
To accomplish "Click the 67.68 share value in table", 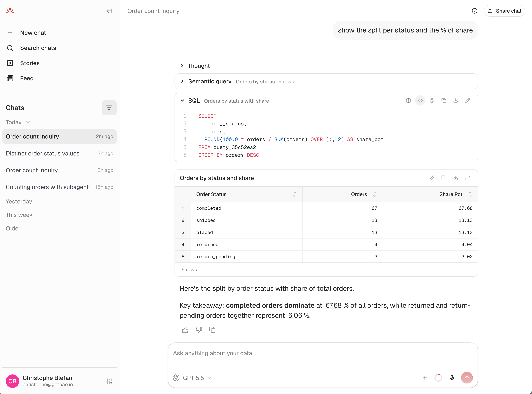I will click(x=430, y=208).
